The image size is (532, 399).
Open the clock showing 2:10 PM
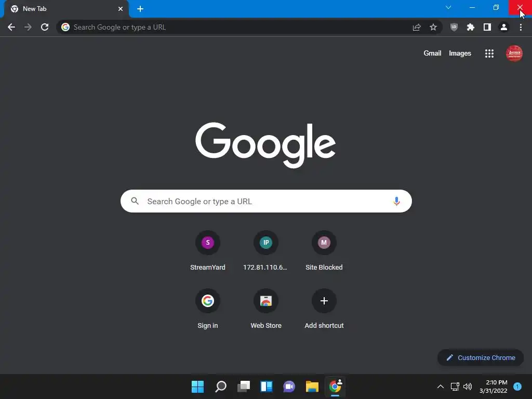point(494,387)
